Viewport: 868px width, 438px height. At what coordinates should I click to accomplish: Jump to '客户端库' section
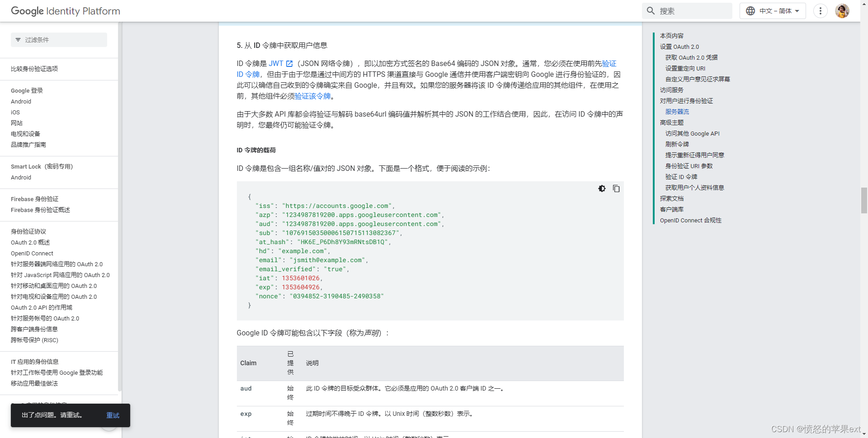pos(671,210)
